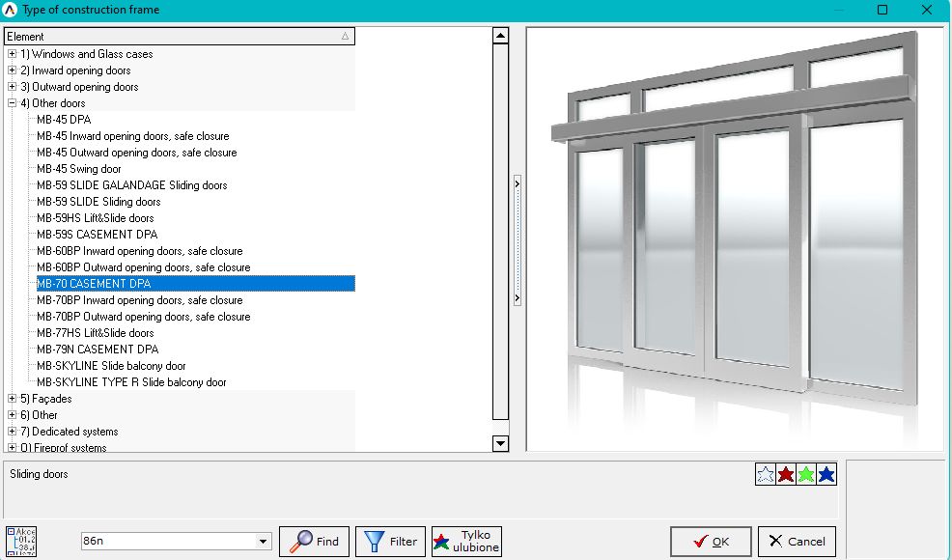Expand Windows and Glass cases node
The image size is (952, 560).
12,54
